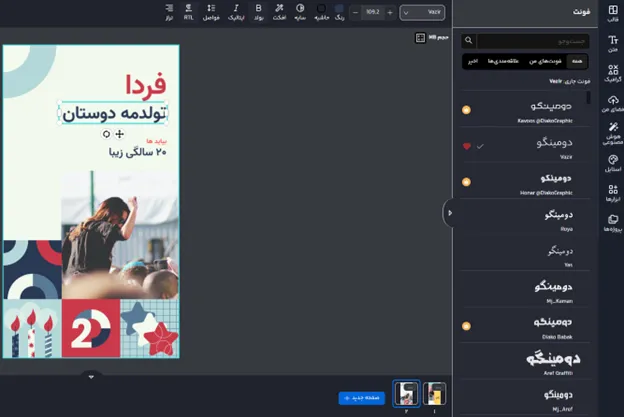Open the Style (استایل) palette panel
This screenshot has width=624, height=417.
click(x=612, y=163)
